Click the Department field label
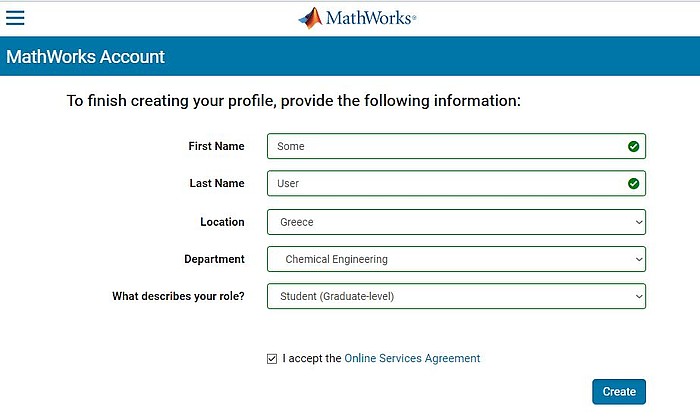 [x=214, y=260]
